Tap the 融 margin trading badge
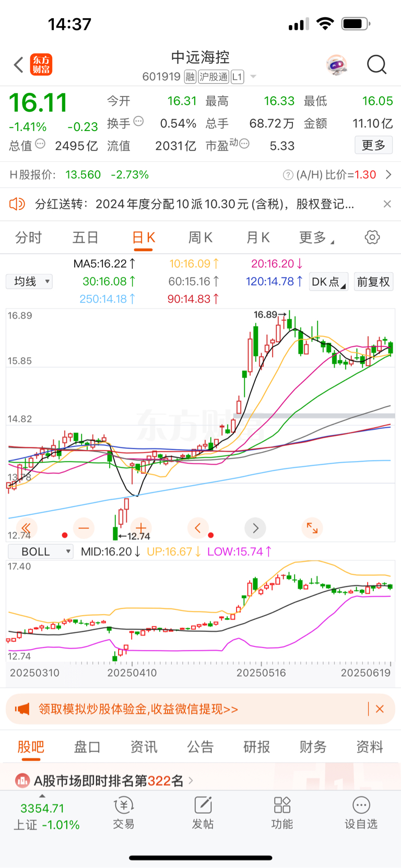Image resolution: width=401 pixels, height=868 pixels. pyautogui.click(x=190, y=77)
